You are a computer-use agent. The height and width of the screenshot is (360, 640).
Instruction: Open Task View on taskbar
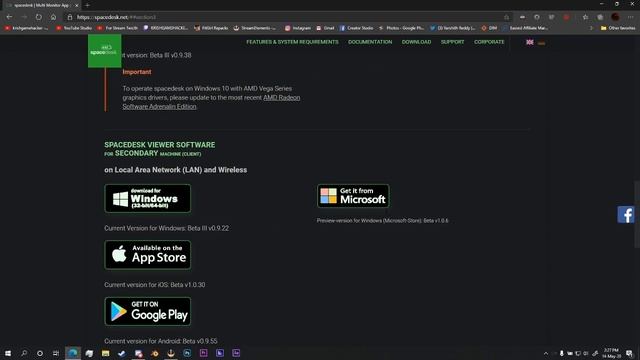point(56,353)
